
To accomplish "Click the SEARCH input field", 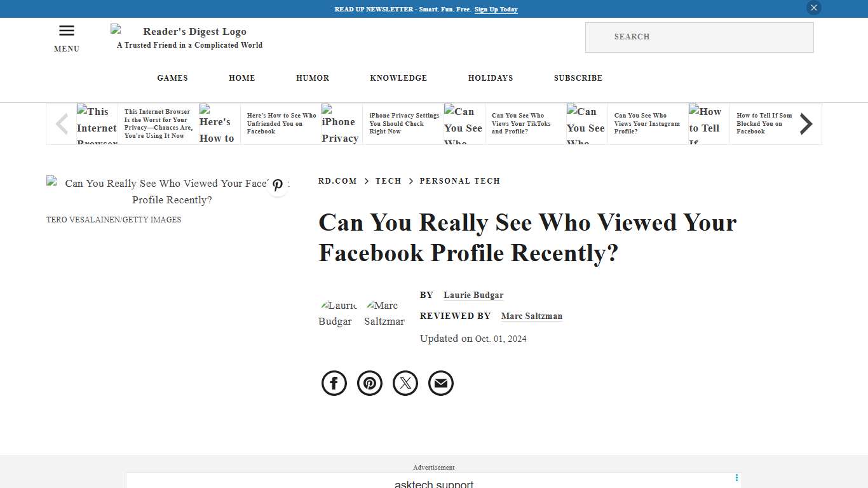I will coord(699,37).
